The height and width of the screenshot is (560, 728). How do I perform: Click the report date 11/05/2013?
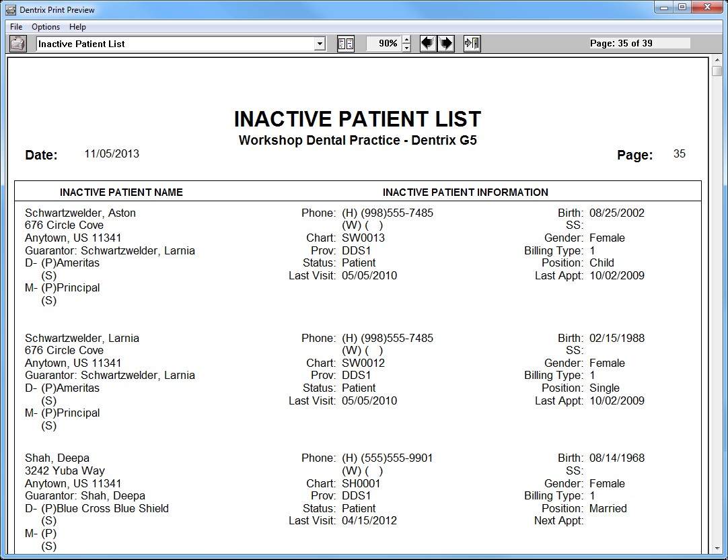(112, 153)
